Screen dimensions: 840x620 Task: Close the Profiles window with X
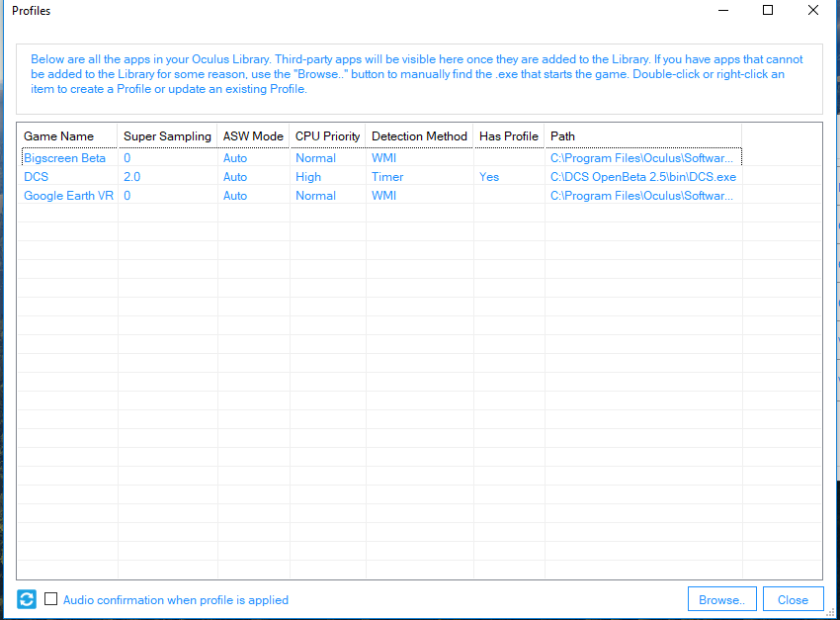click(813, 10)
